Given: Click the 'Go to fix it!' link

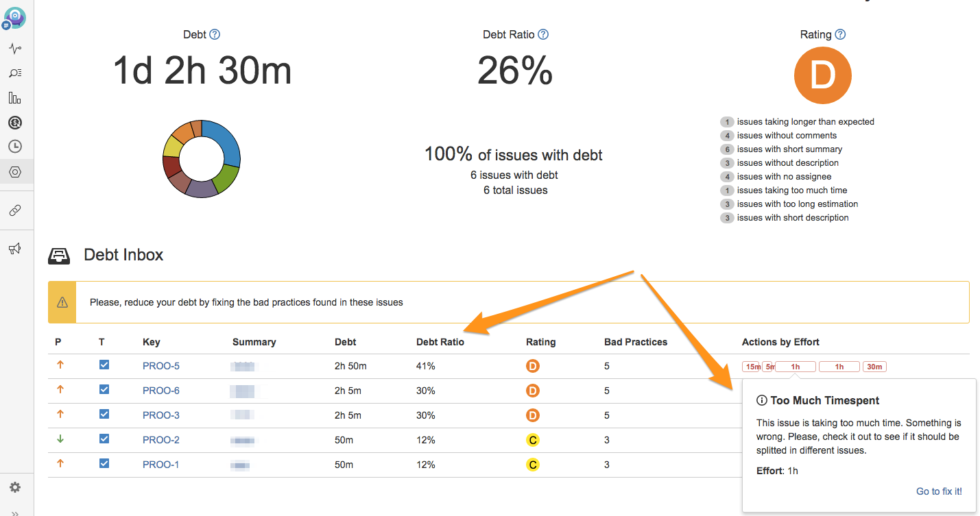Looking at the screenshot, I should tap(939, 491).
